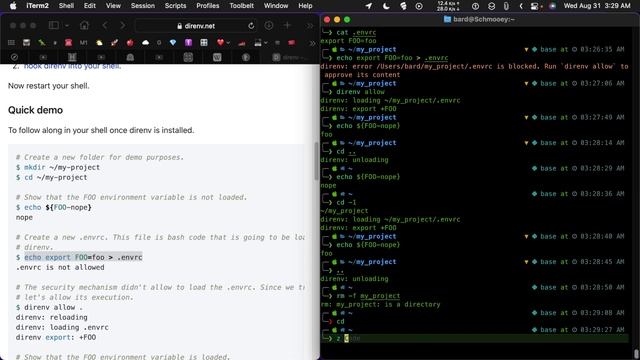Show more bookmarks via overflow chevrons

(x=312, y=43)
